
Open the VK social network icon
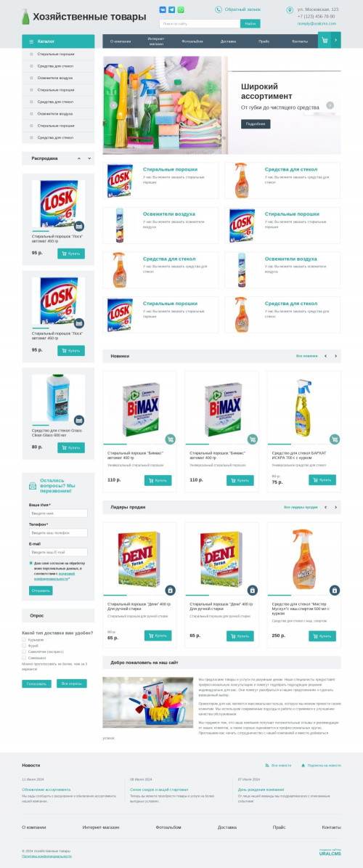click(163, 9)
